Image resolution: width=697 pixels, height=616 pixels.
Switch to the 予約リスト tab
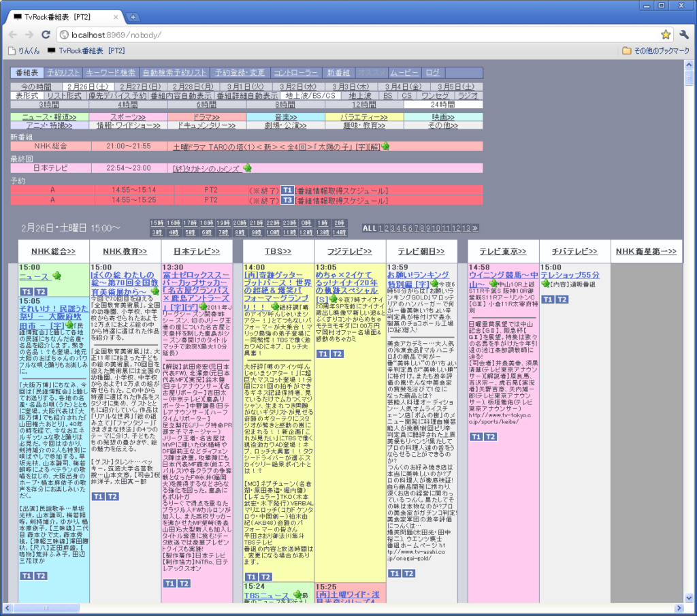63,72
